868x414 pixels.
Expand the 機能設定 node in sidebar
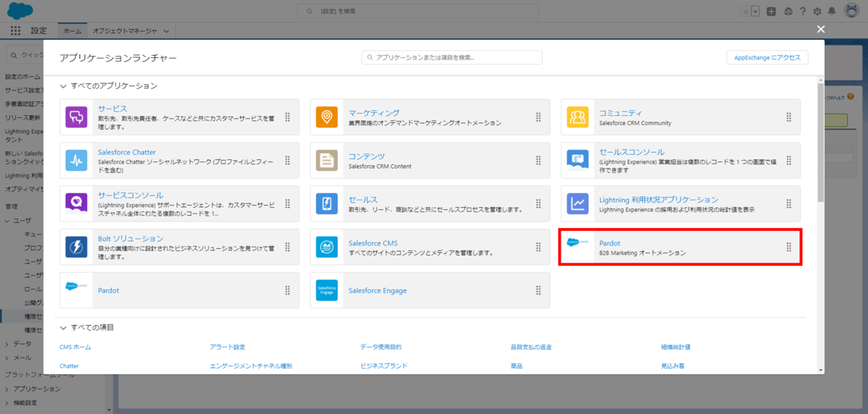pyautogui.click(x=7, y=402)
